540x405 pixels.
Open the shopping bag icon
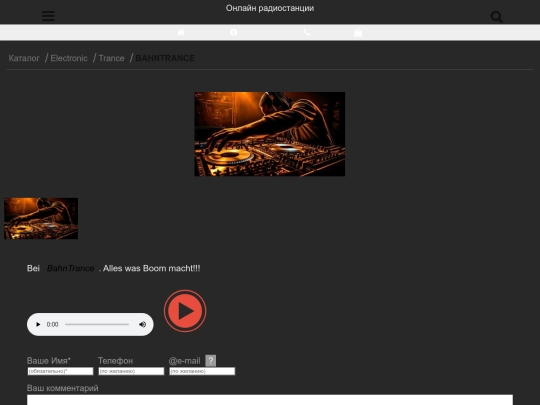pyautogui.click(x=358, y=32)
